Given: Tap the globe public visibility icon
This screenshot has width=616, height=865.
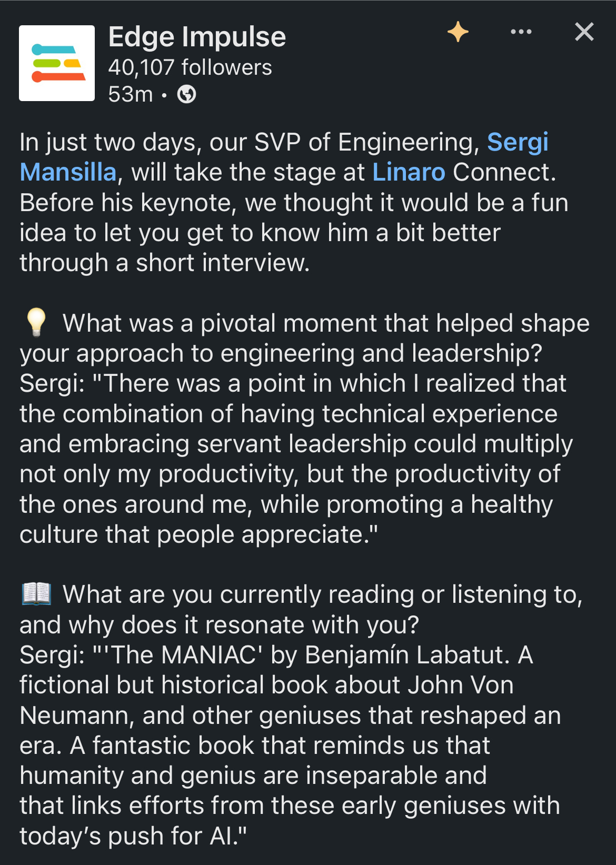Looking at the screenshot, I should click(186, 95).
